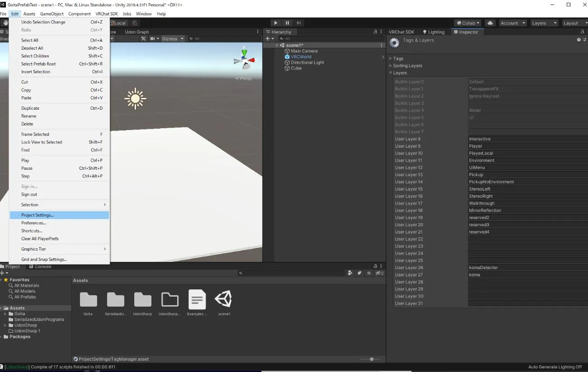Open the Layout dropdown

pos(574,23)
